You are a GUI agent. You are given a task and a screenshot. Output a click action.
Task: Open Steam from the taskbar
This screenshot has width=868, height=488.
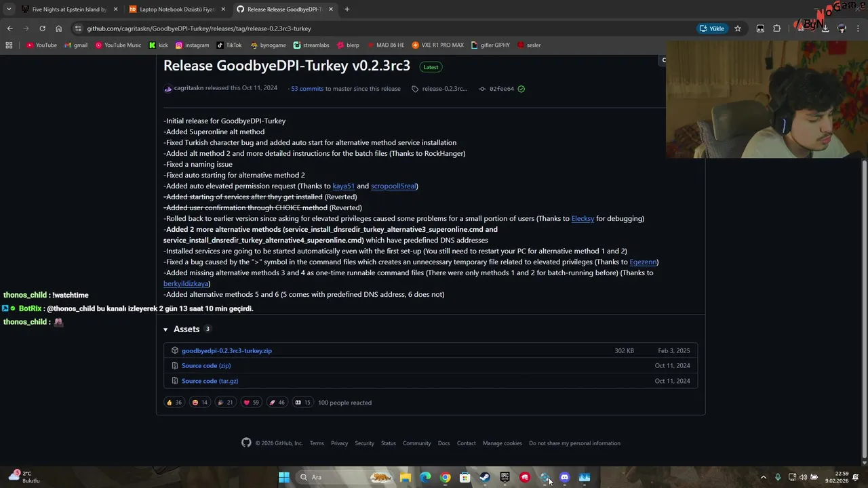pyautogui.click(x=485, y=477)
